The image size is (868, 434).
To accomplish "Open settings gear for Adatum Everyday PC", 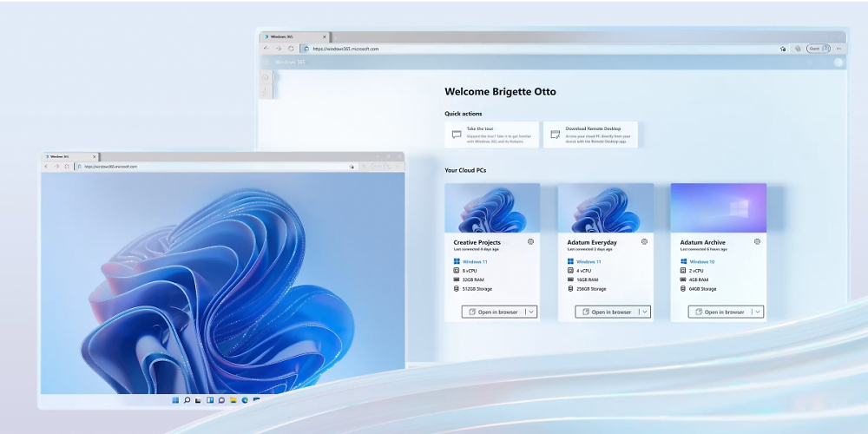I will coord(644,241).
